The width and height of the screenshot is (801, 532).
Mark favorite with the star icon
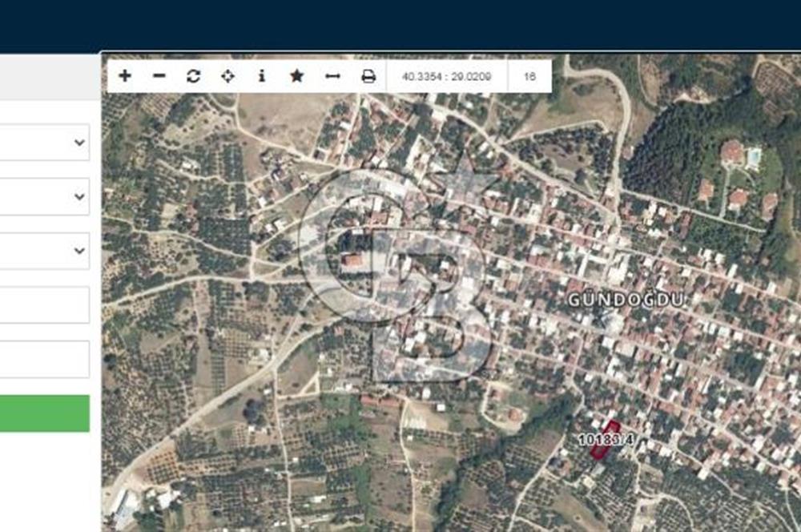[x=297, y=76]
